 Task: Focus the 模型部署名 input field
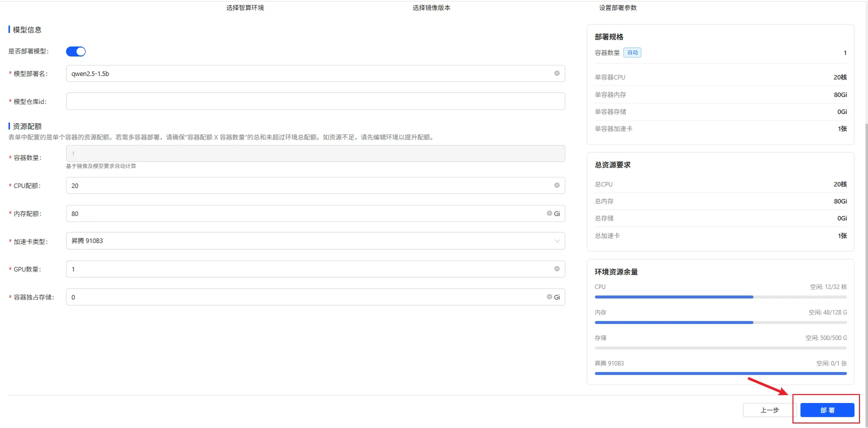[x=316, y=73]
